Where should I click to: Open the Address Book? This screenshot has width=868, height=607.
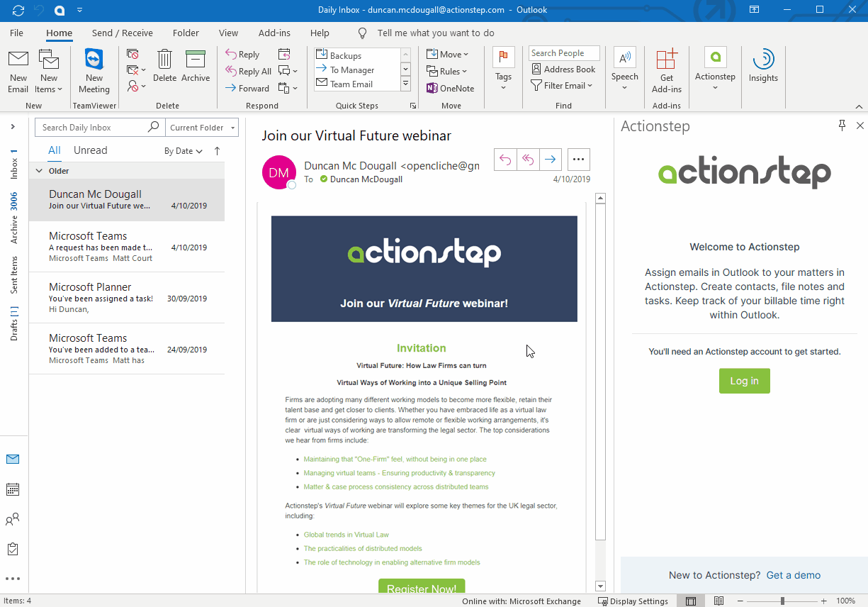coord(563,69)
